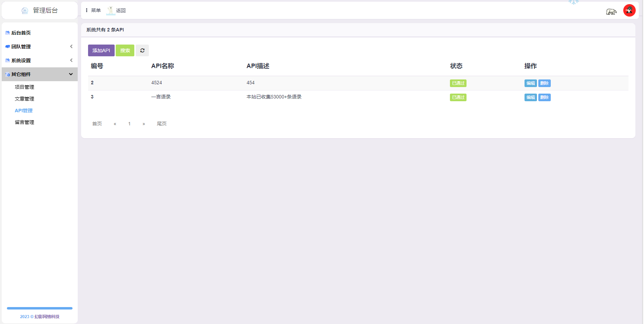644x324 pixels.
Task: Click the red user avatar icon
Action: pyautogui.click(x=629, y=10)
